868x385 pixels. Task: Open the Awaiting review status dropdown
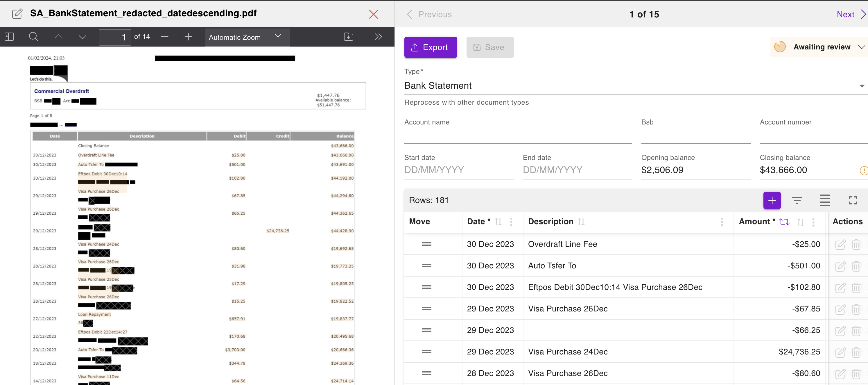pos(819,47)
